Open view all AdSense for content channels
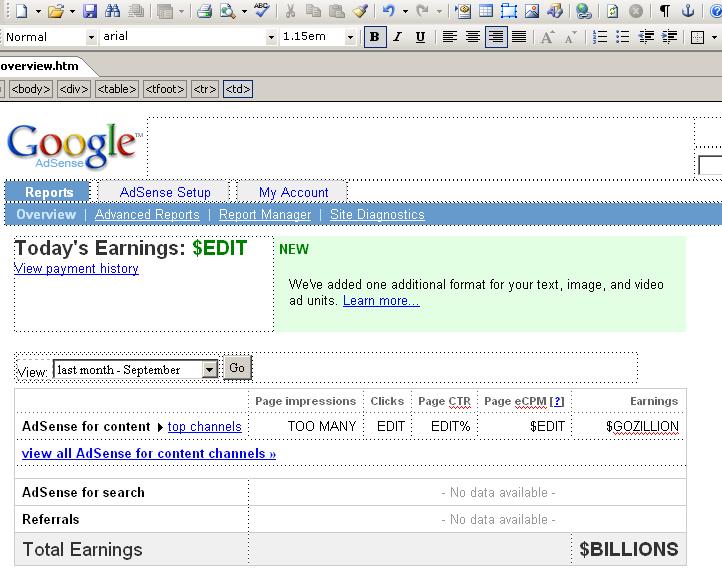This screenshot has width=722, height=572. [x=149, y=454]
